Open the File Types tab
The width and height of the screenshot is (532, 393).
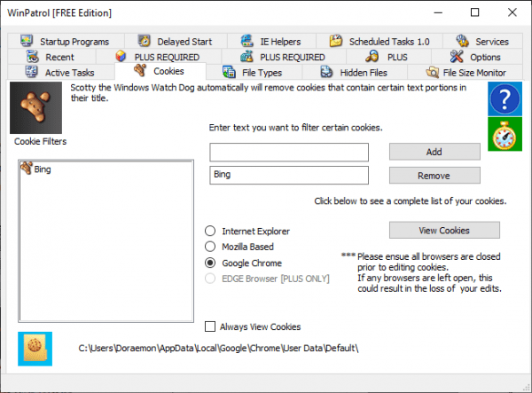point(254,72)
